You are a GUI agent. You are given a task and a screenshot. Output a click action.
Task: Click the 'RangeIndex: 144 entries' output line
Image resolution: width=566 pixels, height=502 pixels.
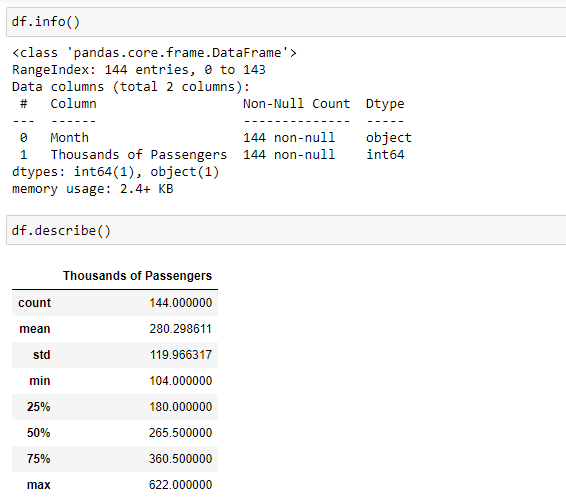139,70
